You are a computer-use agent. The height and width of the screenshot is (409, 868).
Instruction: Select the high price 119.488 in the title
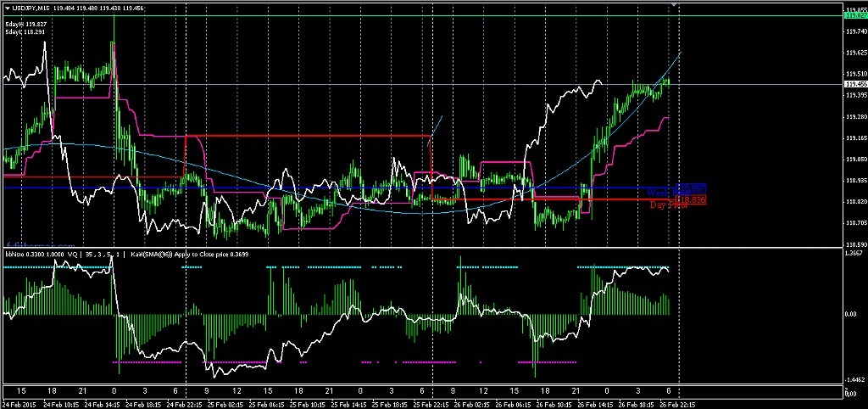[87, 8]
